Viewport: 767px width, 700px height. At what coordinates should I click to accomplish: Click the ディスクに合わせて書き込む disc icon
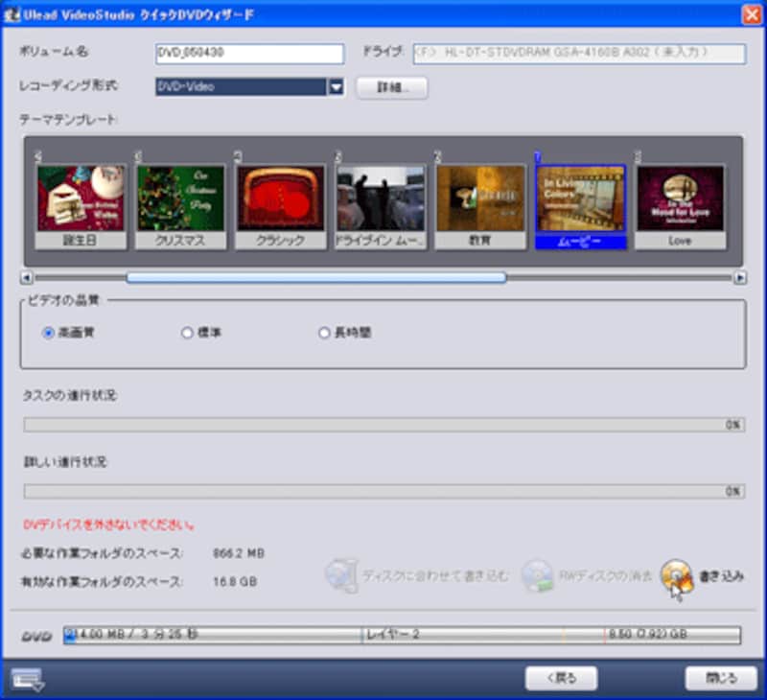(x=340, y=575)
